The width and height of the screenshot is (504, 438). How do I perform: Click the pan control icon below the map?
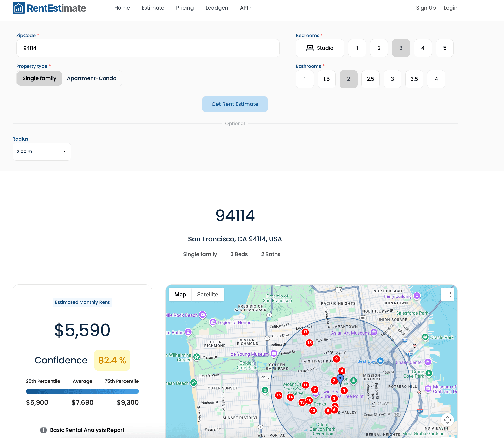(x=448, y=420)
